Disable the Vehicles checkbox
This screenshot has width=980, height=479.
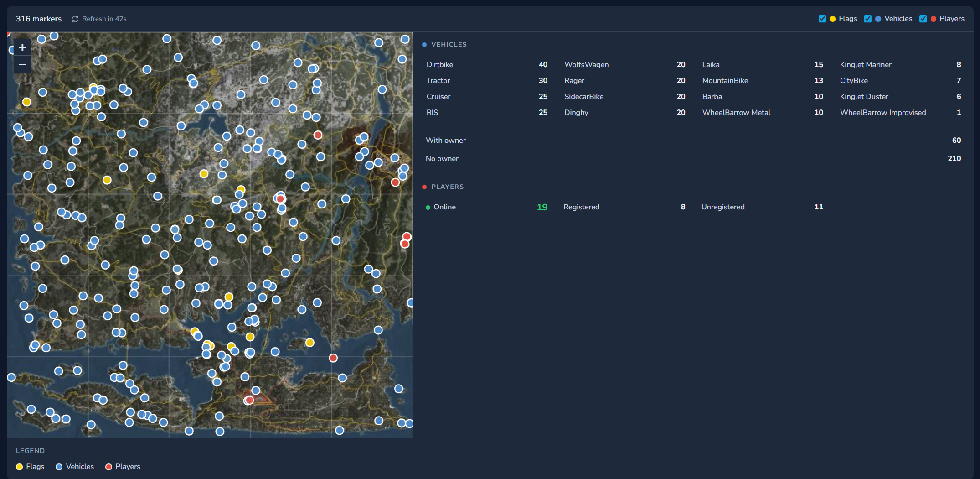(867, 19)
